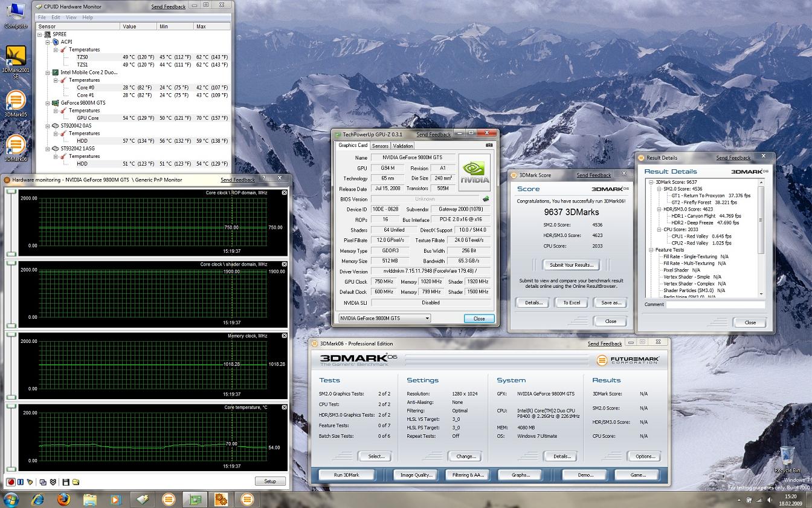Close the Core clock ROP domain graph

[285, 192]
